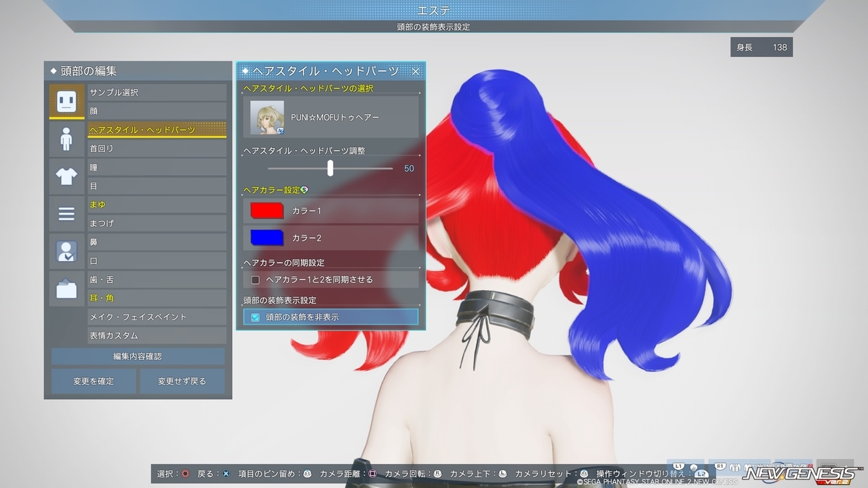
Task: Open the red カラー1 swatch
Action: (267, 210)
